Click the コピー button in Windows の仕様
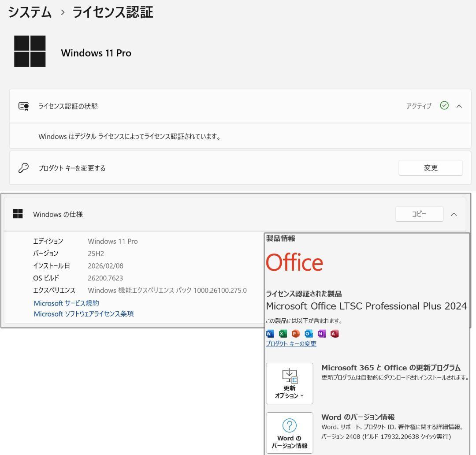Image resolution: width=476 pixels, height=455 pixels. click(x=419, y=214)
